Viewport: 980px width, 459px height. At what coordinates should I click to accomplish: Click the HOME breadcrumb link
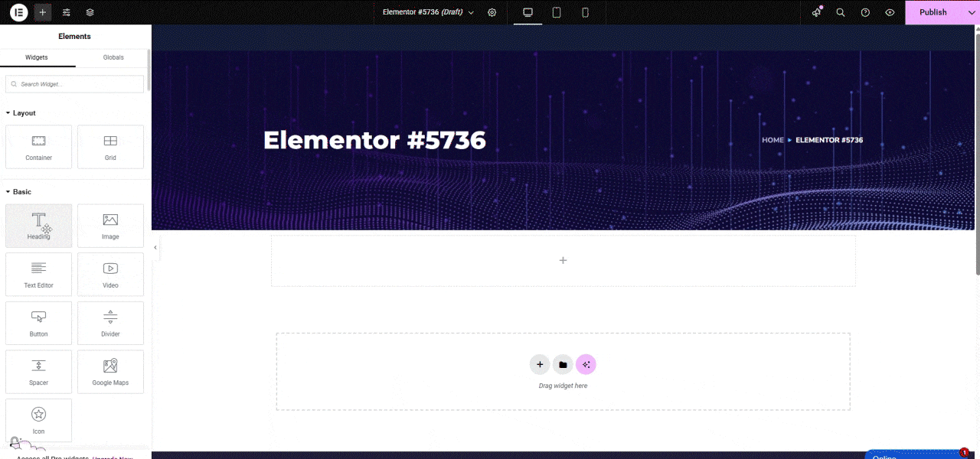click(773, 140)
